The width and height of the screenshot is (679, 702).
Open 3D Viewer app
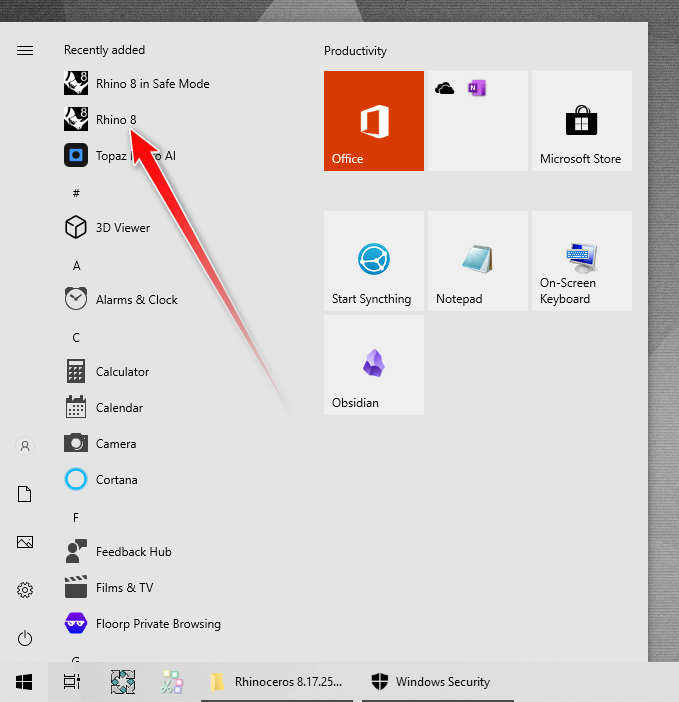pyautogui.click(x=122, y=228)
